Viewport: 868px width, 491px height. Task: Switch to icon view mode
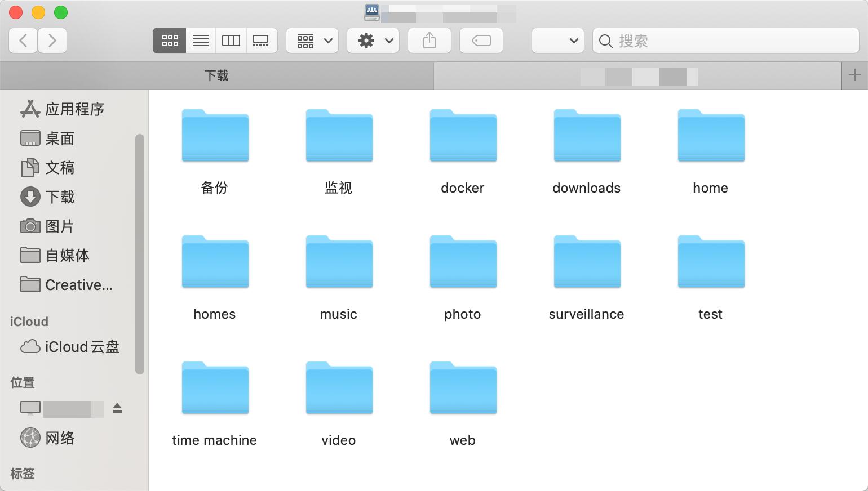(170, 41)
